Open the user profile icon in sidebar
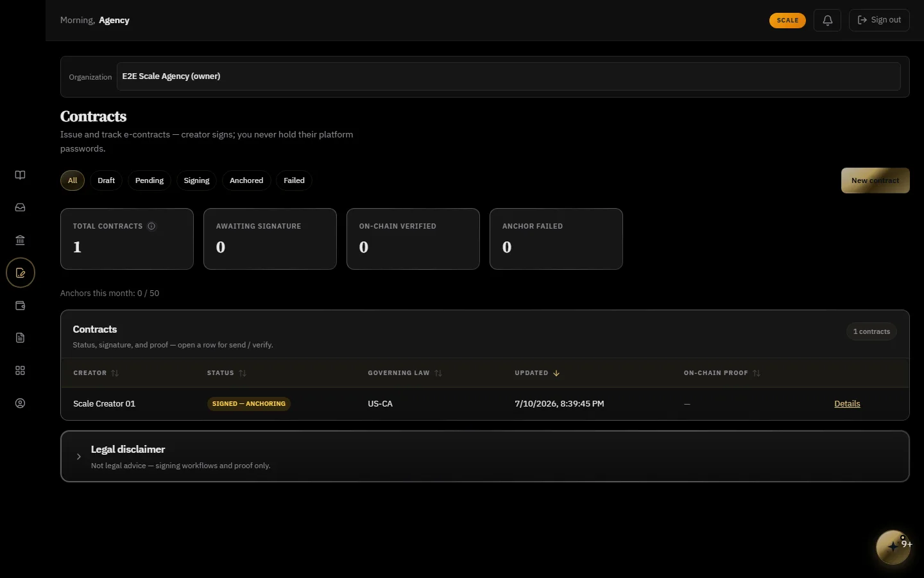Image resolution: width=924 pixels, height=578 pixels. [x=20, y=403]
